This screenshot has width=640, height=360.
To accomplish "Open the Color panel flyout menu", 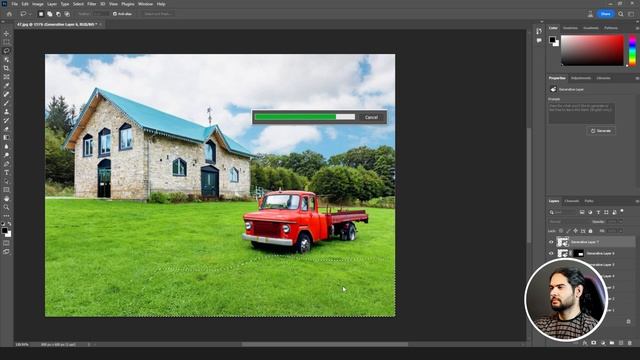I will [x=637, y=28].
